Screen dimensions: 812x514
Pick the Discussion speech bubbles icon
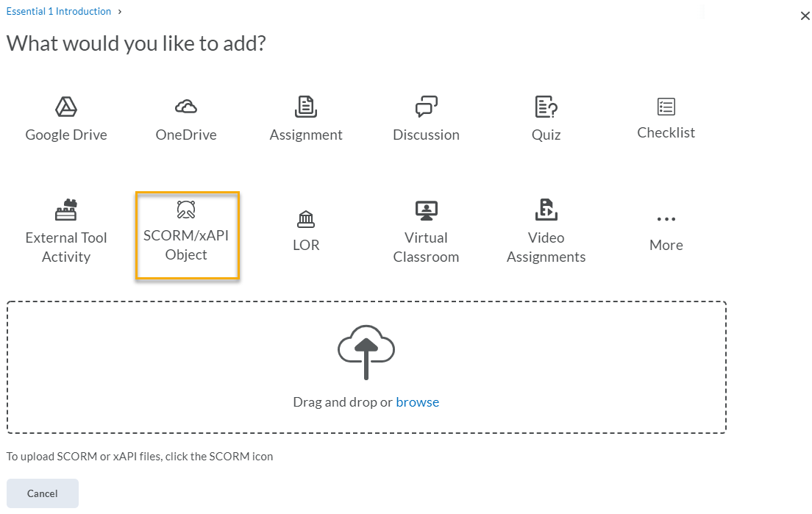coord(426,107)
